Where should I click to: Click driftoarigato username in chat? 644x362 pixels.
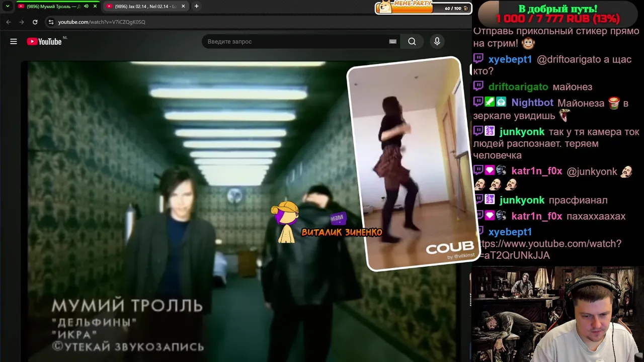tap(518, 87)
